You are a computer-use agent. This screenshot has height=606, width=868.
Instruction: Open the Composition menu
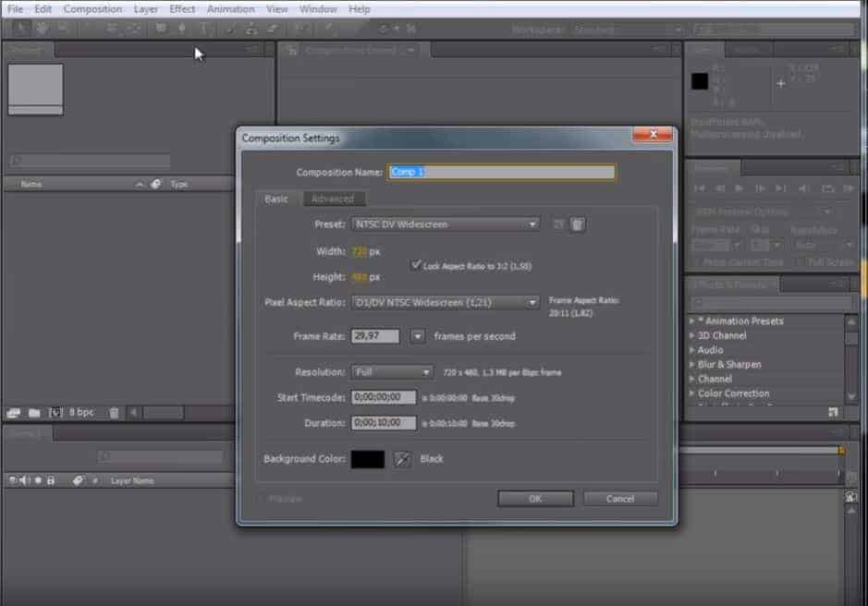(x=92, y=9)
